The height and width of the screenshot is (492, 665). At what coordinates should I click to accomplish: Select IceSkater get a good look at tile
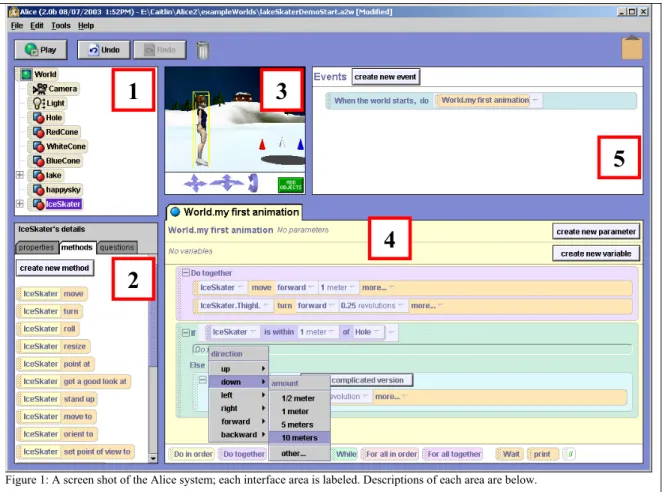tap(74, 381)
